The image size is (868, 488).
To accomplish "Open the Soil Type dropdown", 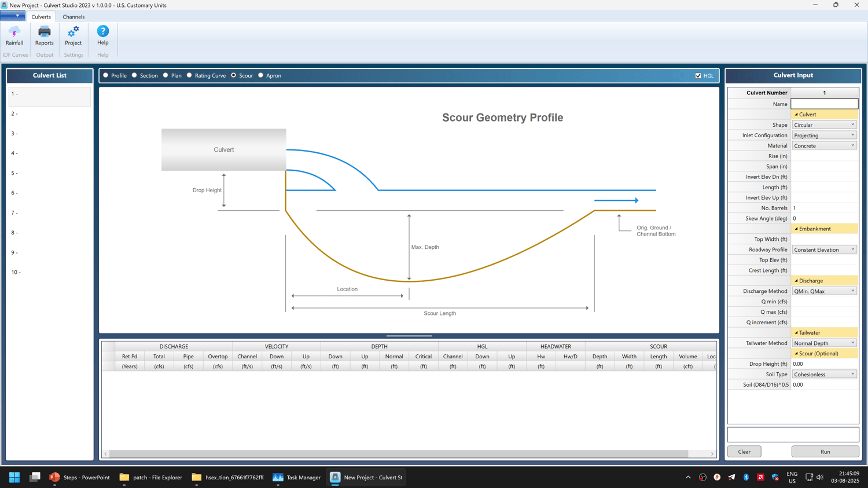I will 824,375.
